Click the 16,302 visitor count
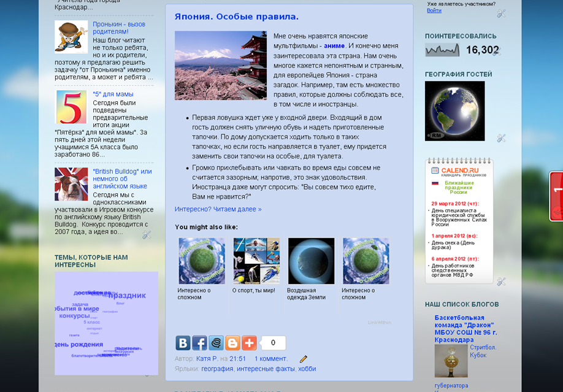The height and width of the screenshot is (392, 563). click(482, 50)
